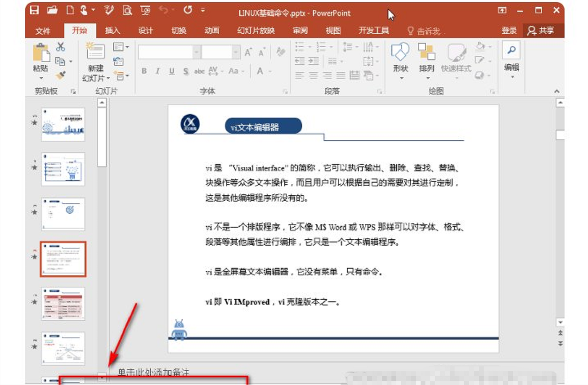Undo the last action

tap(163, 10)
